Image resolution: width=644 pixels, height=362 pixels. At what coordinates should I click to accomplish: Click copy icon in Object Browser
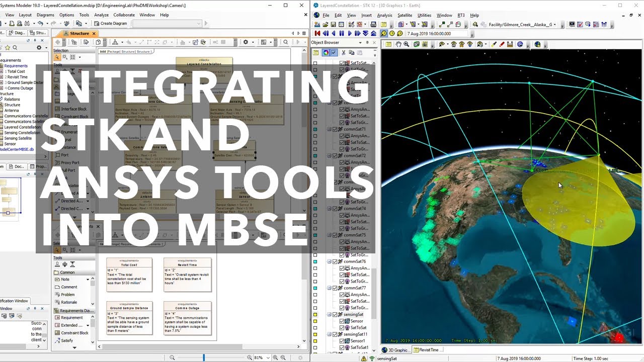pos(352,52)
